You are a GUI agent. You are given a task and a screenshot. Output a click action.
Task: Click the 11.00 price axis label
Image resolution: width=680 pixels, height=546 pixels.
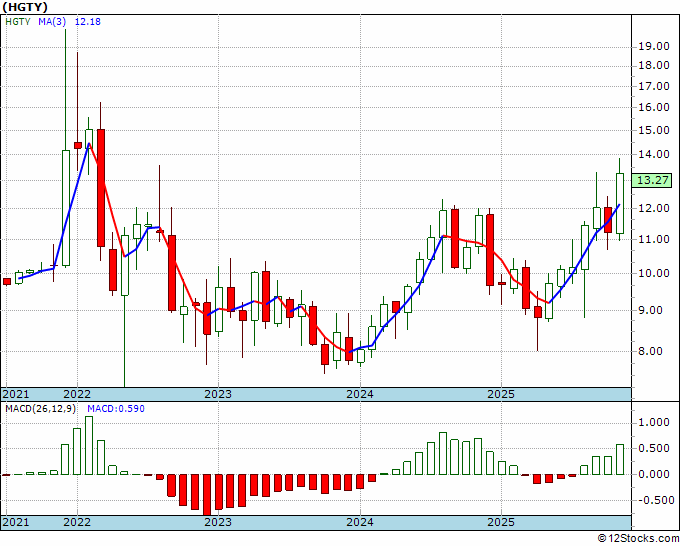(x=654, y=239)
